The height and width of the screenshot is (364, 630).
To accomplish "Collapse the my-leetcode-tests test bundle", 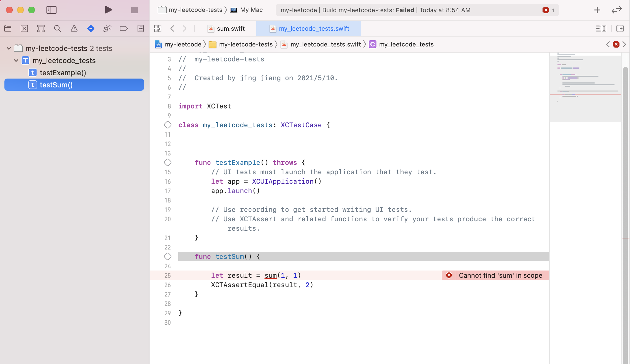I will pos(9,48).
